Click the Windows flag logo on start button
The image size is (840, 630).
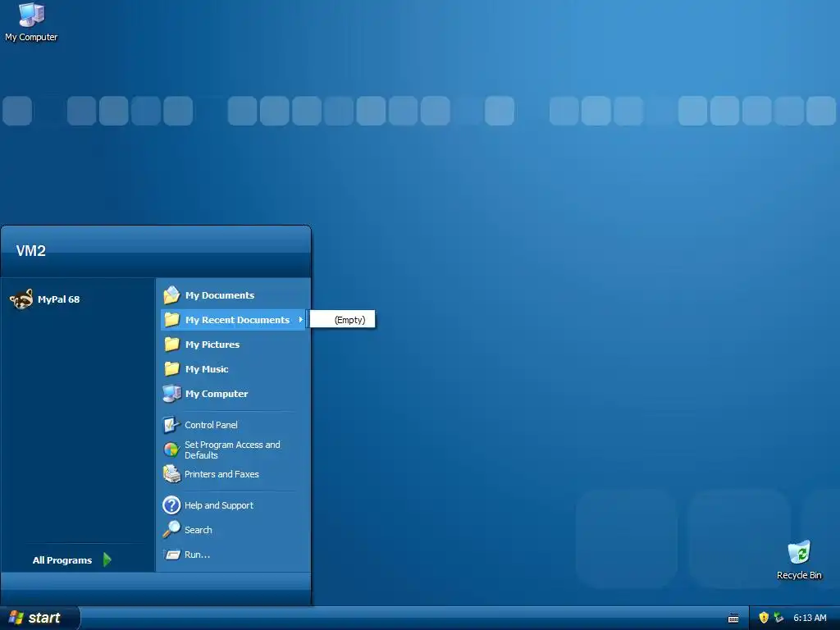(x=16, y=618)
